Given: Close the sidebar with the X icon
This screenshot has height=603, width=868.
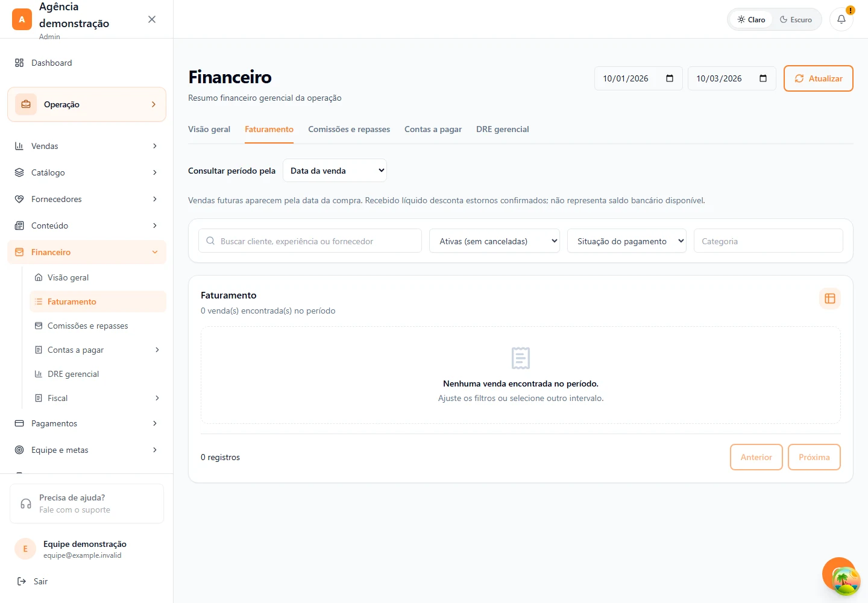Looking at the screenshot, I should click(152, 19).
